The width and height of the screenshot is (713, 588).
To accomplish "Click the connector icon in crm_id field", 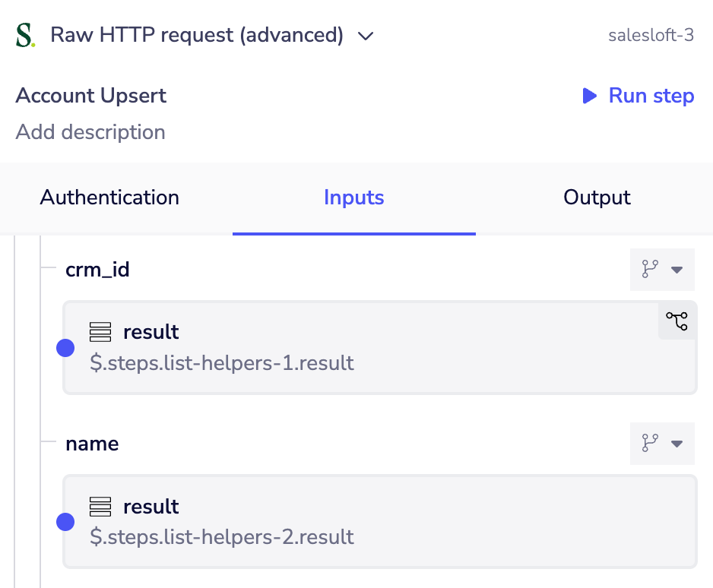I will point(677,321).
